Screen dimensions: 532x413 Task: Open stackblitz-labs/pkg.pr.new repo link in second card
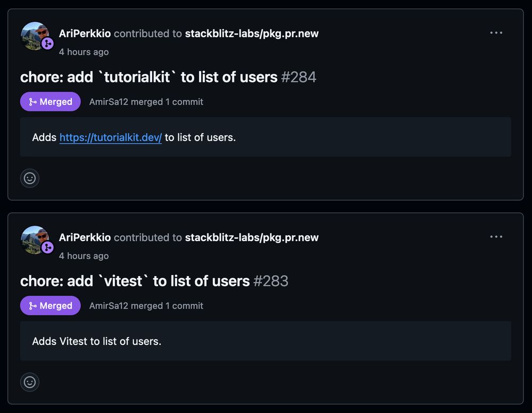pos(252,237)
